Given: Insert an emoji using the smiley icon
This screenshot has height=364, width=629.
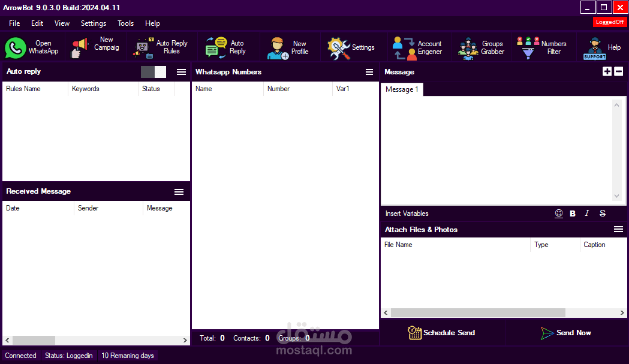Looking at the screenshot, I should click(x=559, y=213).
